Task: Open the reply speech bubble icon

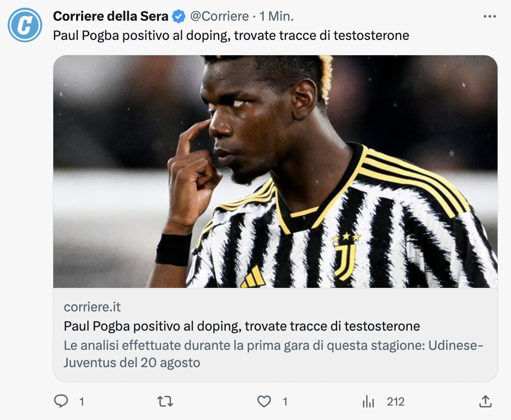Action: click(x=61, y=401)
